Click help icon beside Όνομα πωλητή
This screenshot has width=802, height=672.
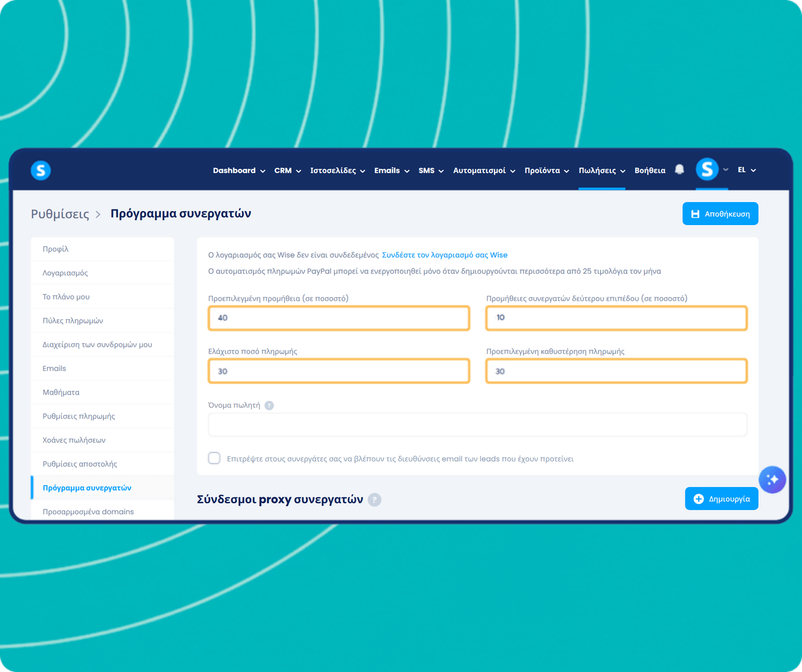pos(269,405)
